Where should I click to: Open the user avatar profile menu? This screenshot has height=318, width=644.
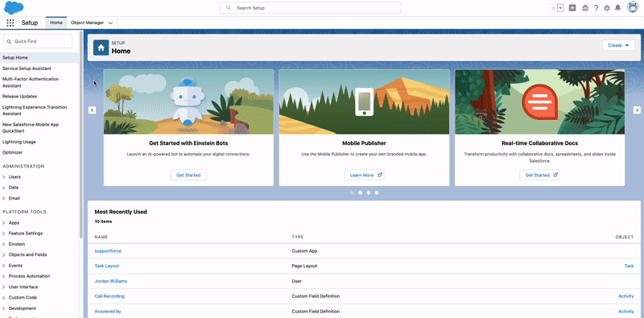(x=633, y=7)
